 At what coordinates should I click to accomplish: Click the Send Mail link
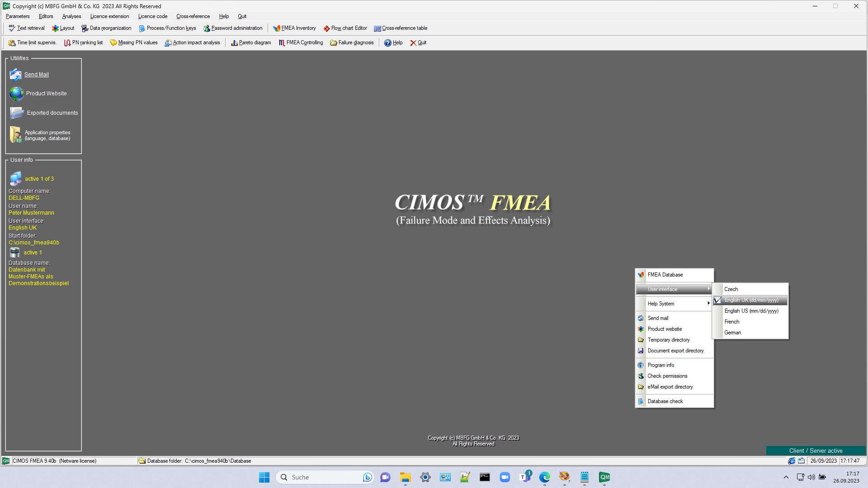coord(37,75)
